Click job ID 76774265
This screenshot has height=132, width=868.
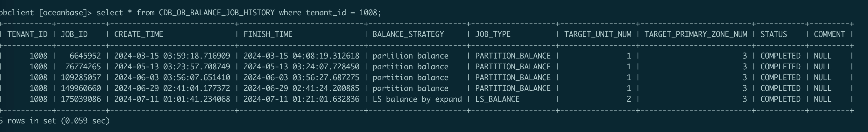pyautogui.click(x=83, y=67)
